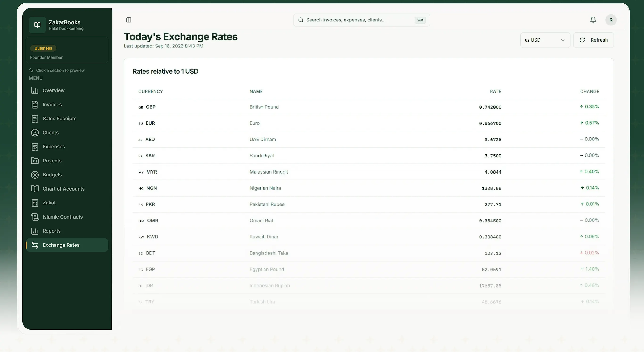
Task: Toggle the sidebar panel icon
Action: tap(129, 20)
